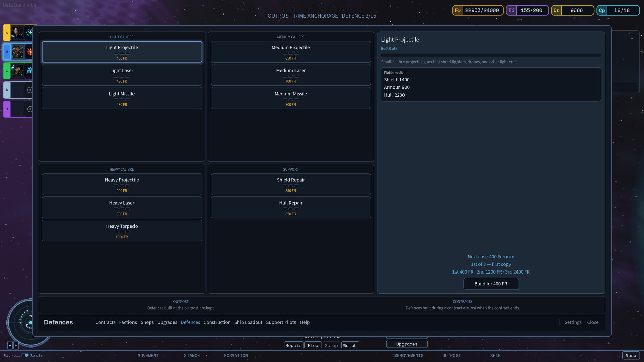The width and height of the screenshot is (644, 362).
Task: Click the circular radar minimap
Action: [x=21, y=322]
